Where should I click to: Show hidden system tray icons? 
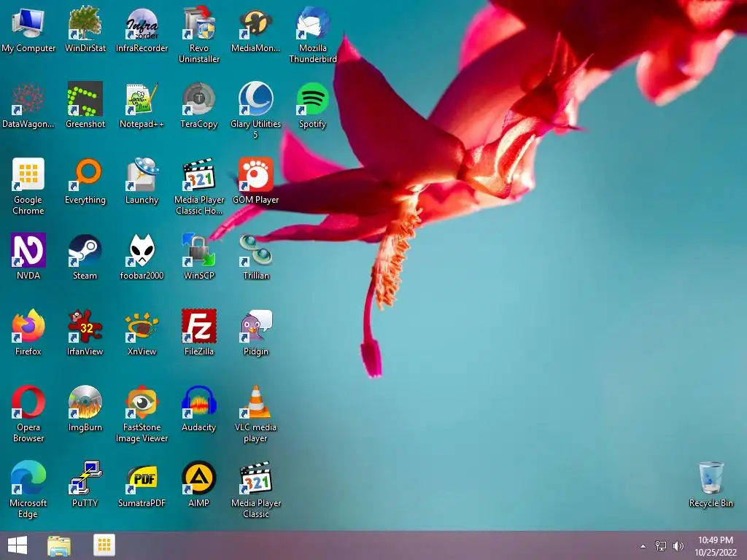tap(643, 546)
